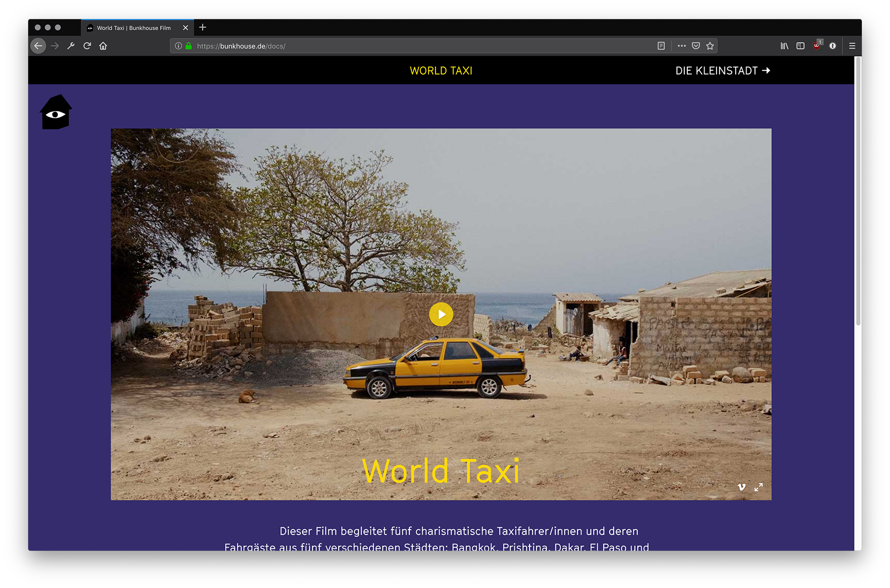Image resolution: width=890 pixels, height=588 pixels.
Task: Click the Vimeo logo on video
Action: 741,487
